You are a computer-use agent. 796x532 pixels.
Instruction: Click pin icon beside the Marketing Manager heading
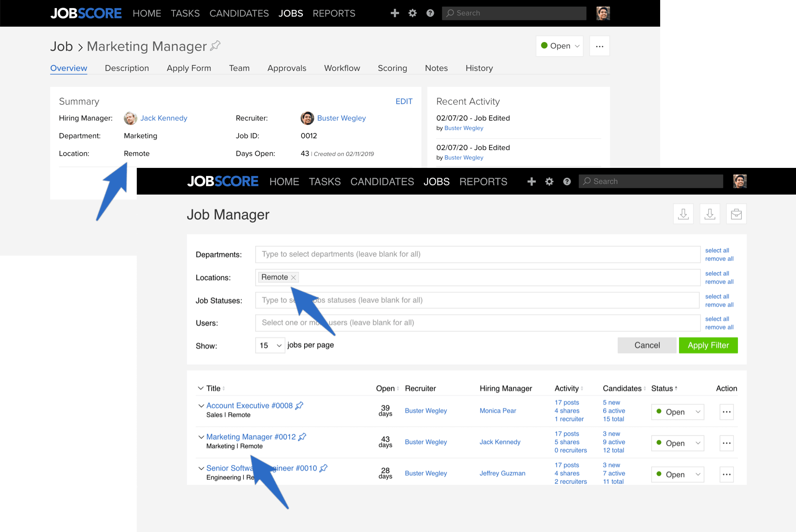[x=216, y=46]
